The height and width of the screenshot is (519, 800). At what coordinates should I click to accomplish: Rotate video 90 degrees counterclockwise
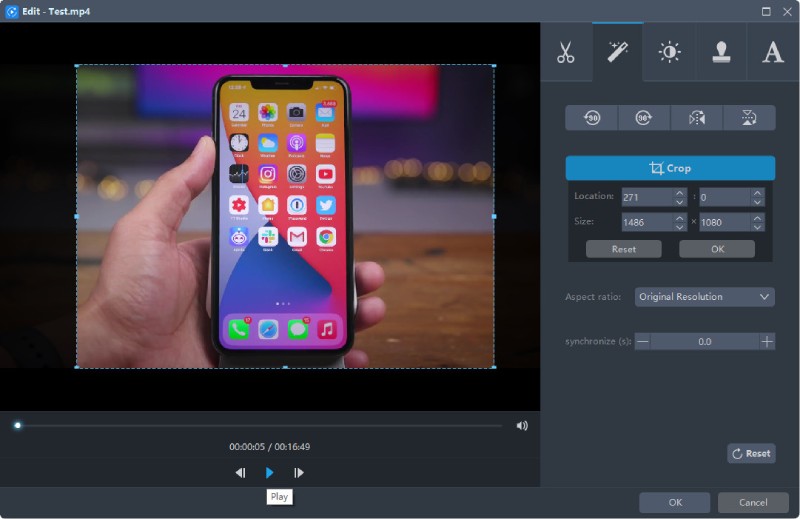pos(592,118)
